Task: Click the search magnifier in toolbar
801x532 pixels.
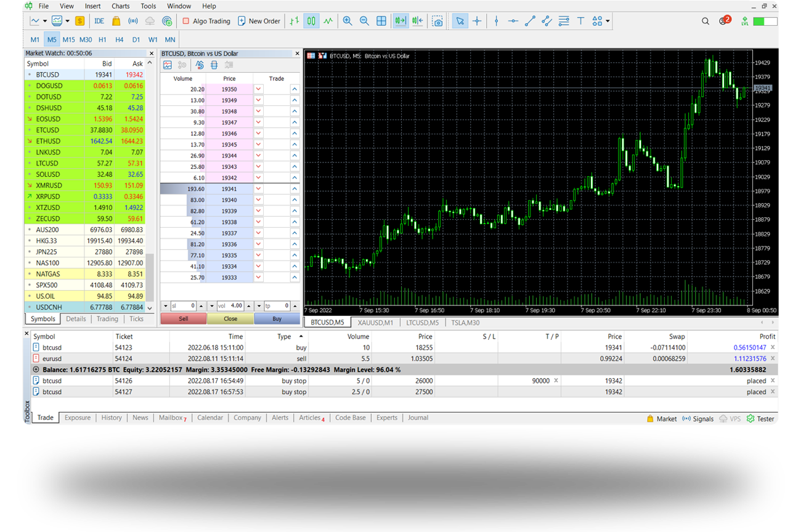Action: 705,21
